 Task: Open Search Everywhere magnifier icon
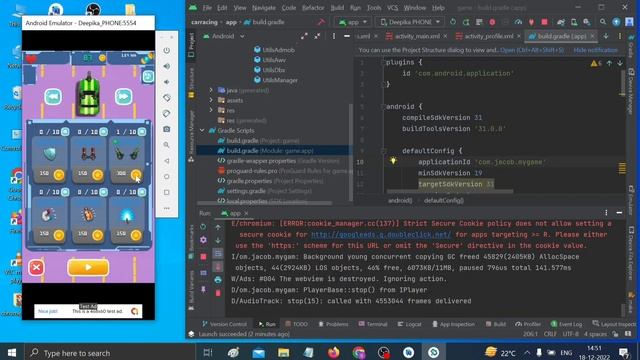[x=603, y=22]
